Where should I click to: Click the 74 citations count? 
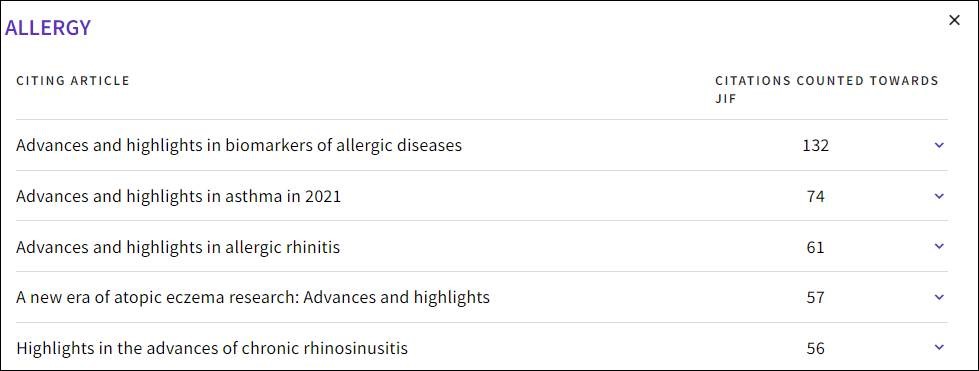pyautogui.click(x=815, y=196)
